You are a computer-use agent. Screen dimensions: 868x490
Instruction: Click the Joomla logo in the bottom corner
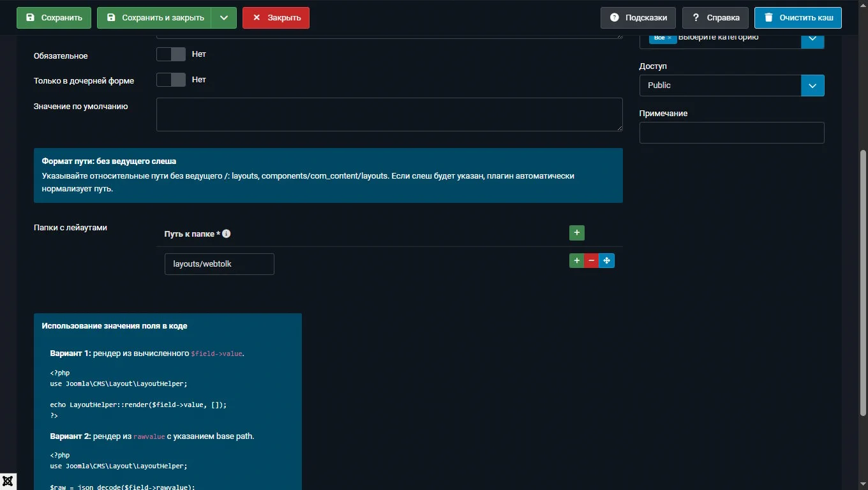(x=8, y=481)
